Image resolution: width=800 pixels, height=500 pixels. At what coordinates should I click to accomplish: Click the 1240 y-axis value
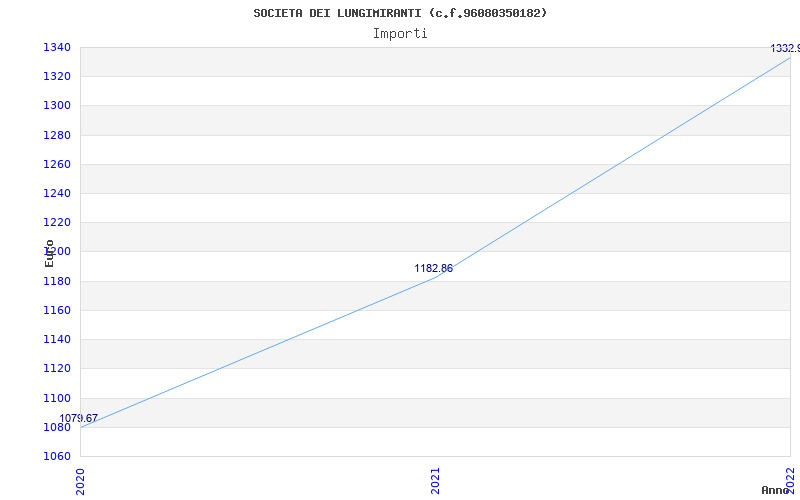(57, 193)
